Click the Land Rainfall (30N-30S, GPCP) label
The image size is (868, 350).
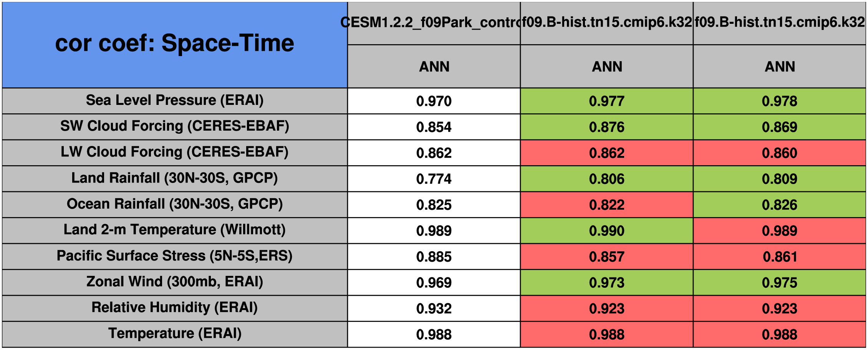(x=175, y=178)
